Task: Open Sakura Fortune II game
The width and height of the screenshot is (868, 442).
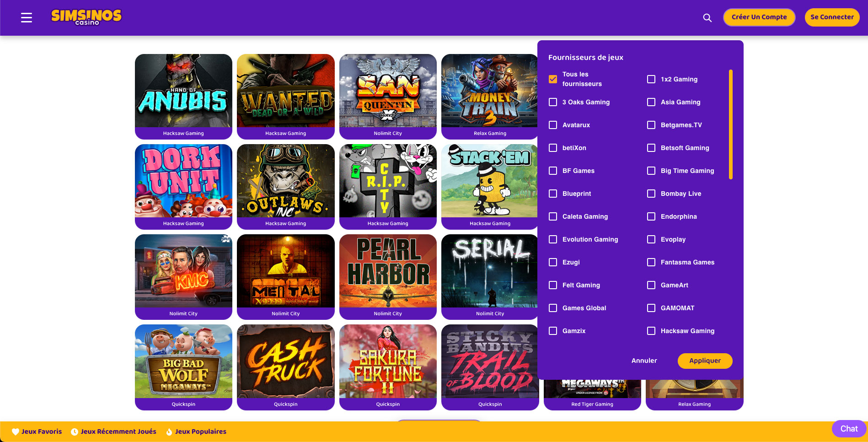Action: (388, 361)
